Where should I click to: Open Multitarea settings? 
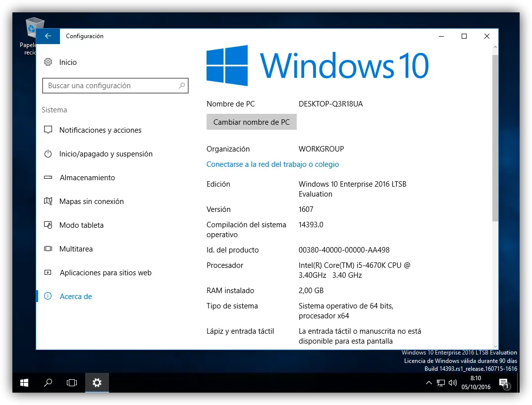pyautogui.click(x=76, y=249)
